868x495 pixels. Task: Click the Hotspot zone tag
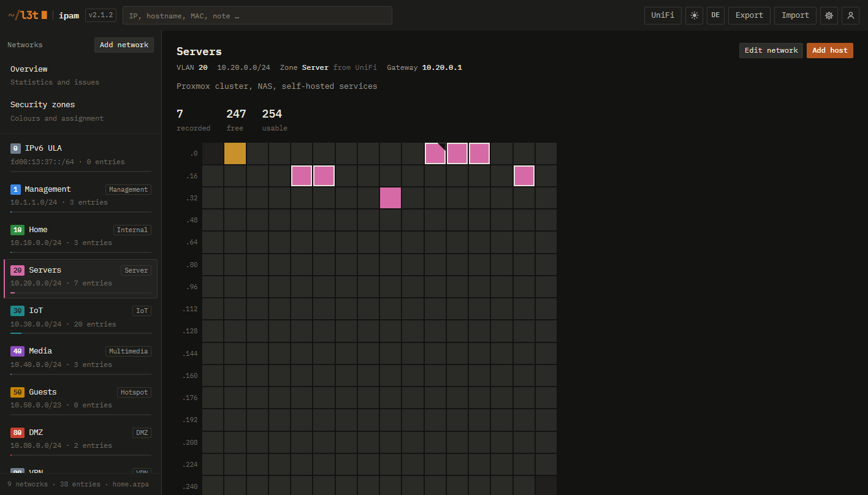pos(134,392)
